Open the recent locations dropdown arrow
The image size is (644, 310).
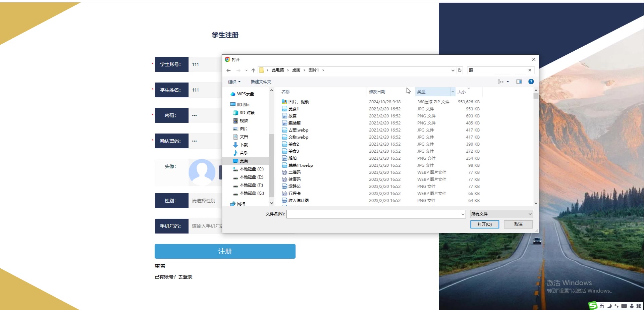(246, 70)
